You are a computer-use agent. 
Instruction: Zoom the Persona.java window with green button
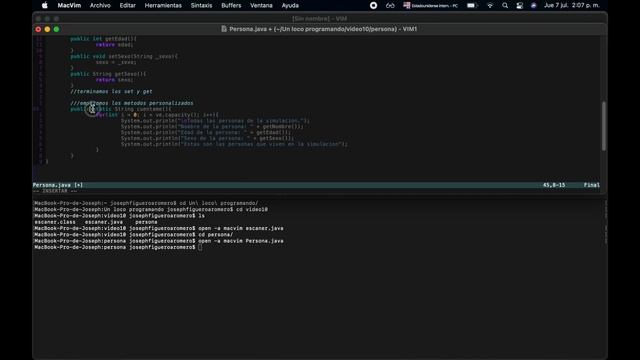[56, 29]
